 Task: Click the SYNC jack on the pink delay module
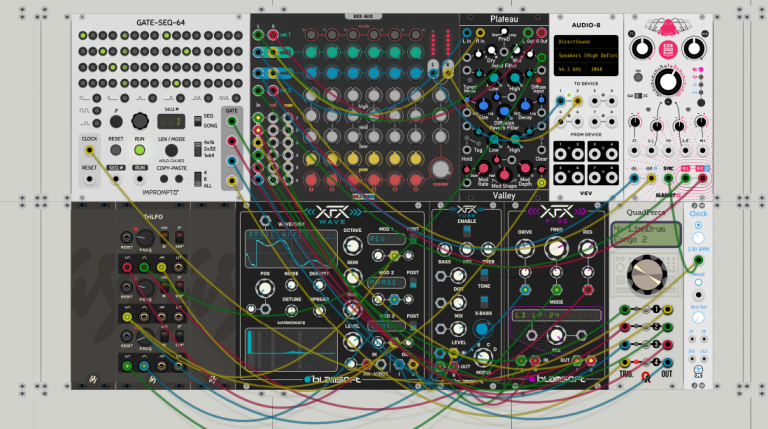tap(668, 179)
